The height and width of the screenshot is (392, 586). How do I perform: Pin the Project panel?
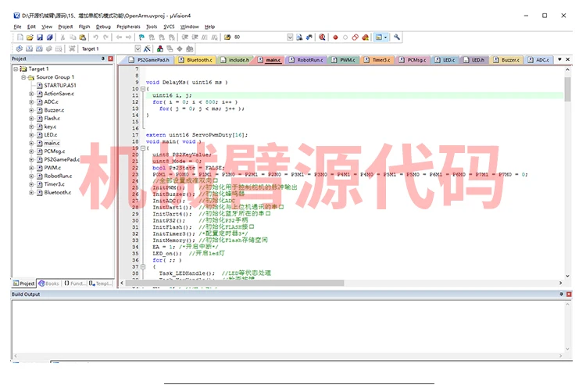(x=103, y=59)
